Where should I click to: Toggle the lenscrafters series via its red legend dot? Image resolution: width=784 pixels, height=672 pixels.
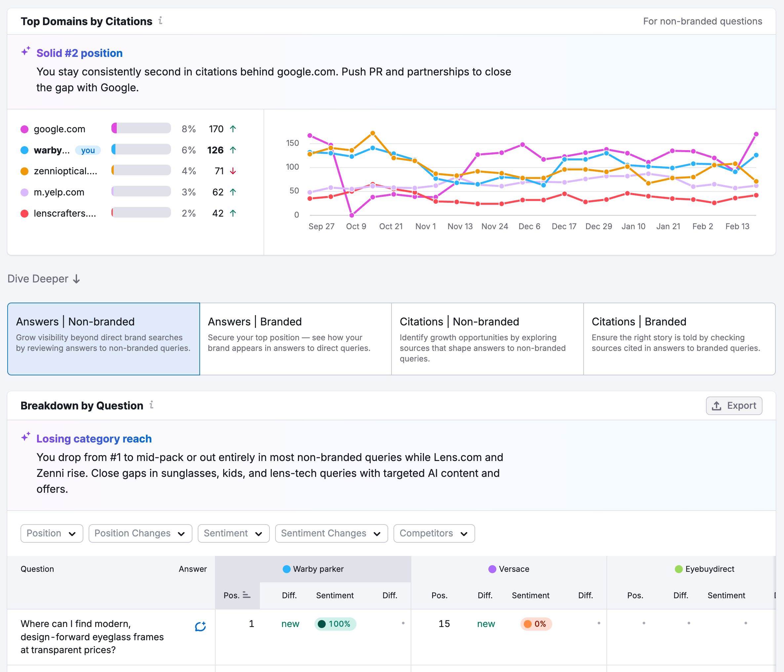24,213
